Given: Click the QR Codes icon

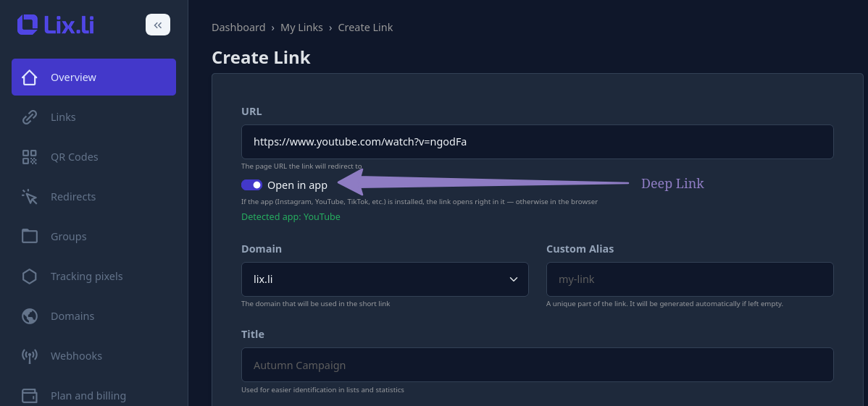Looking at the screenshot, I should 29,157.
